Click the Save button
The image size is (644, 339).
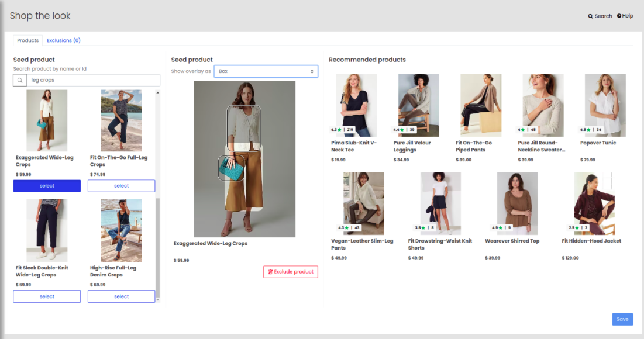(x=622, y=319)
